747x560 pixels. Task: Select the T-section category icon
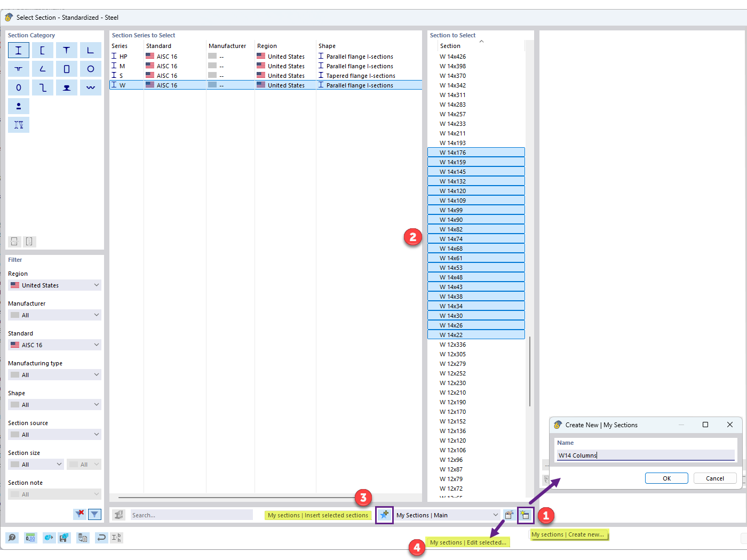tap(67, 50)
